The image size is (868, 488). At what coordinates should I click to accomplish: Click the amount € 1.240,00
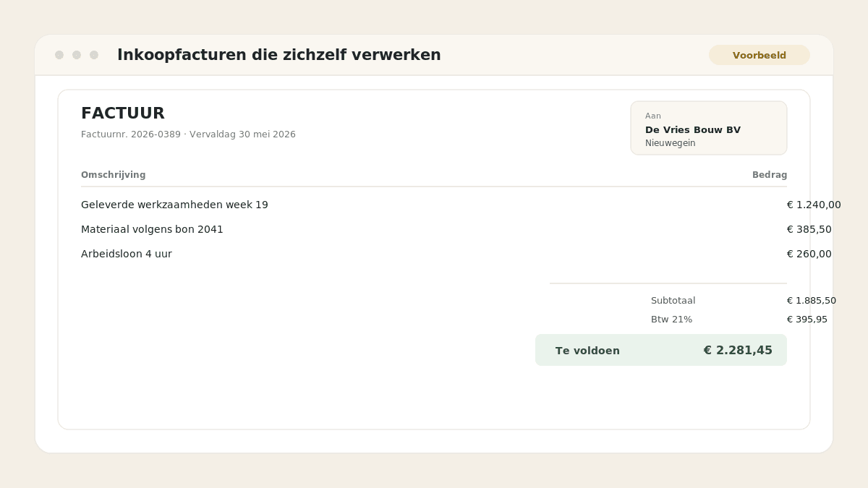tap(814, 205)
